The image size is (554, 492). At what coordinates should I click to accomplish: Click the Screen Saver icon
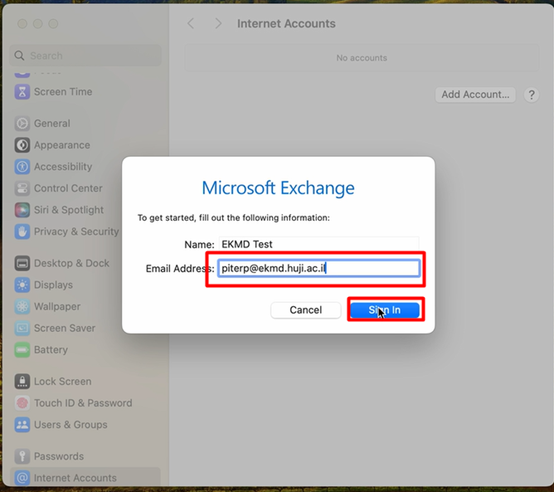[x=22, y=328]
